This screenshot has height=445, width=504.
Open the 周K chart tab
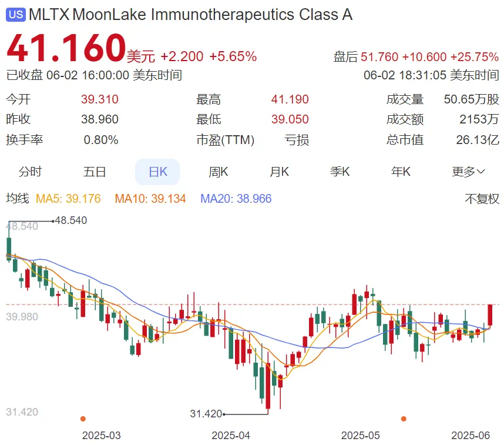click(x=219, y=172)
